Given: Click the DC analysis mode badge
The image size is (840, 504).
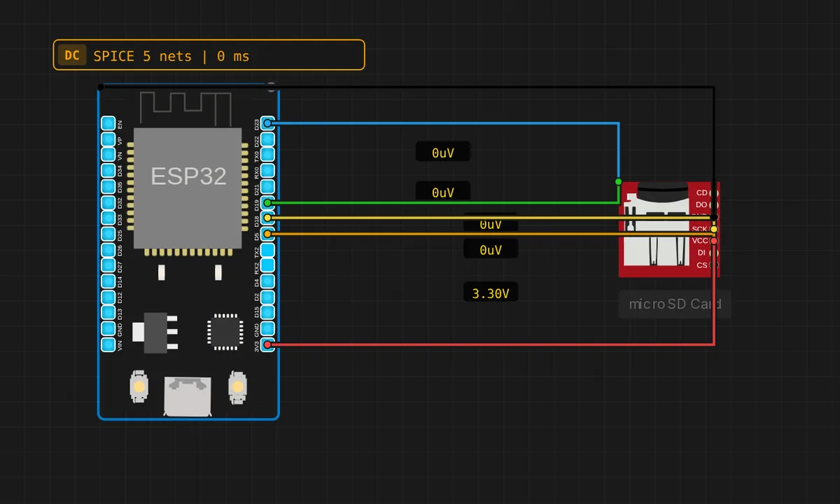Looking at the screenshot, I should click(72, 55).
